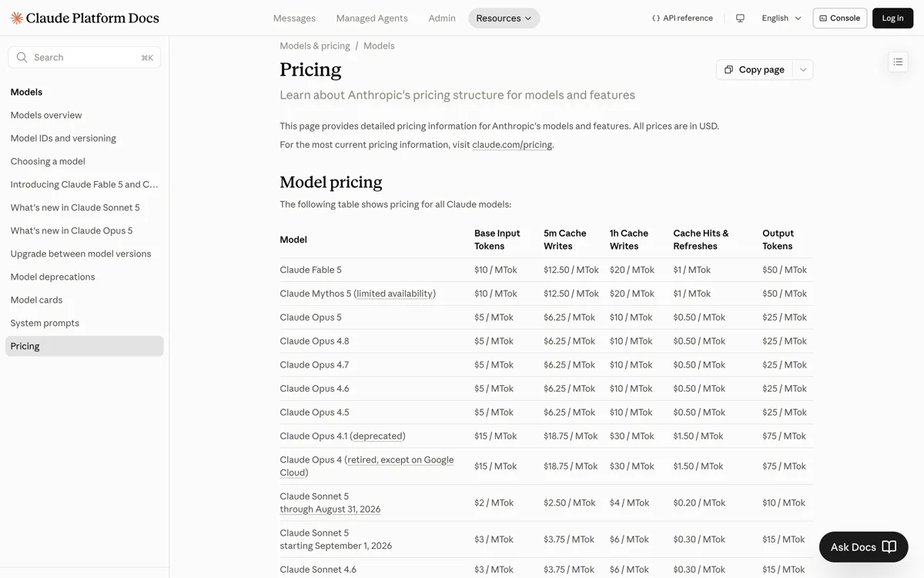Viewport: 924px width, 578px height.
Task: Open Models overview in sidebar
Action: [x=46, y=115]
